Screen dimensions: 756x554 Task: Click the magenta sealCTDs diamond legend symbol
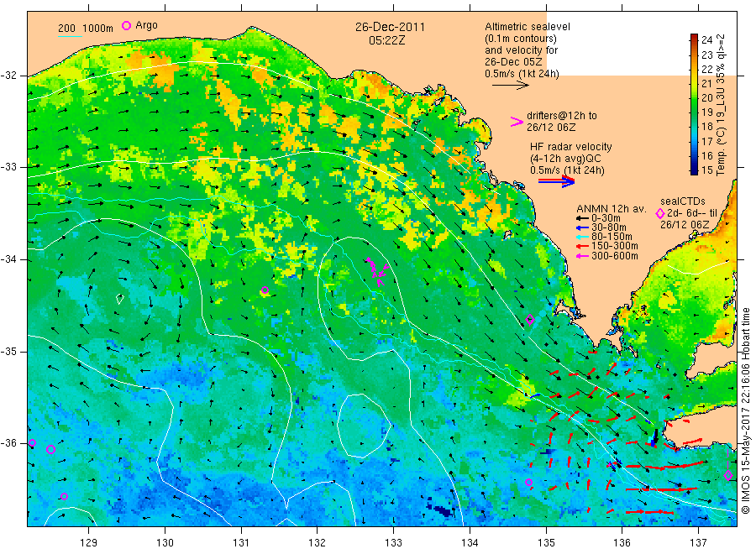(660, 213)
